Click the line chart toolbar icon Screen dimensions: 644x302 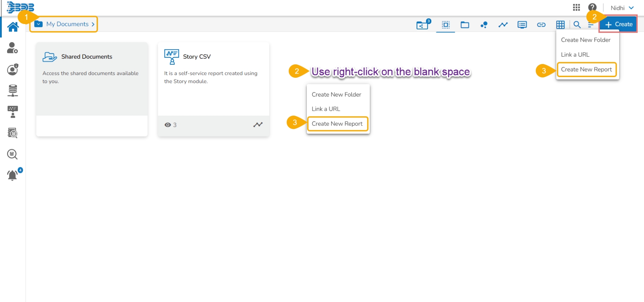pos(503,25)
